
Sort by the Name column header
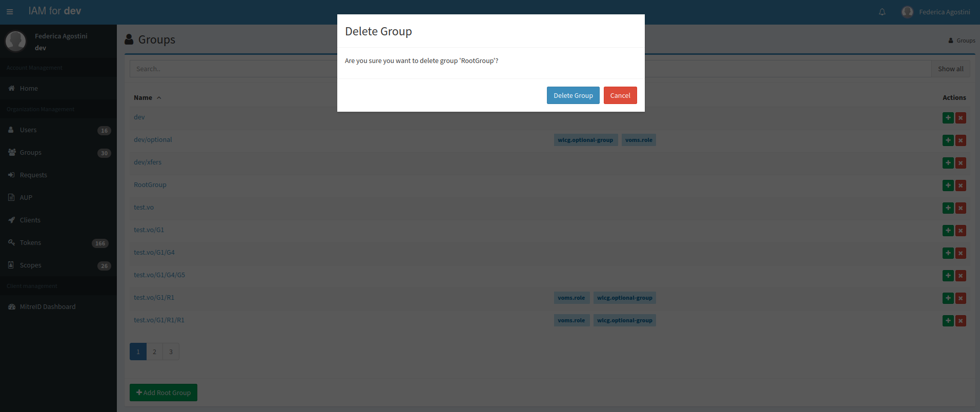pos(148,97)
